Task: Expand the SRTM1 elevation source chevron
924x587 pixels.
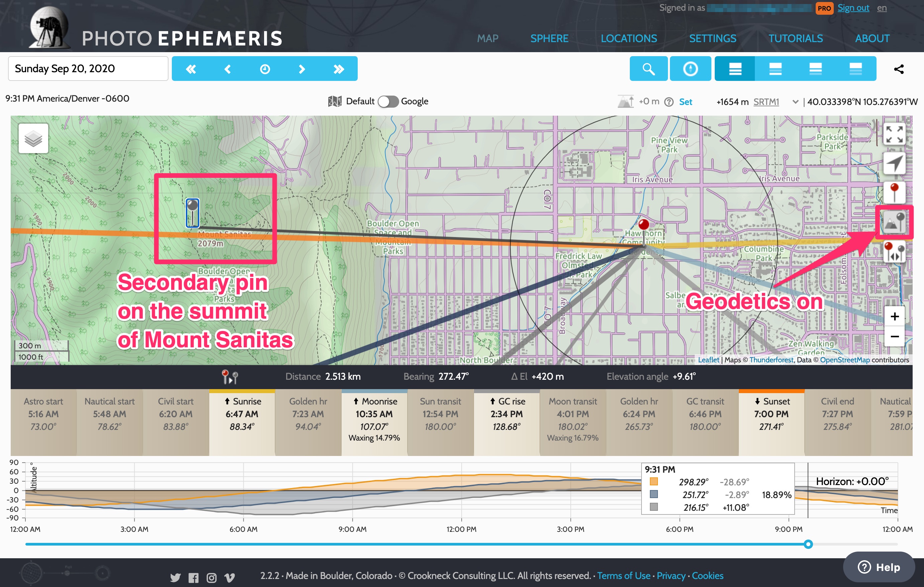Action: click(795, 102)
